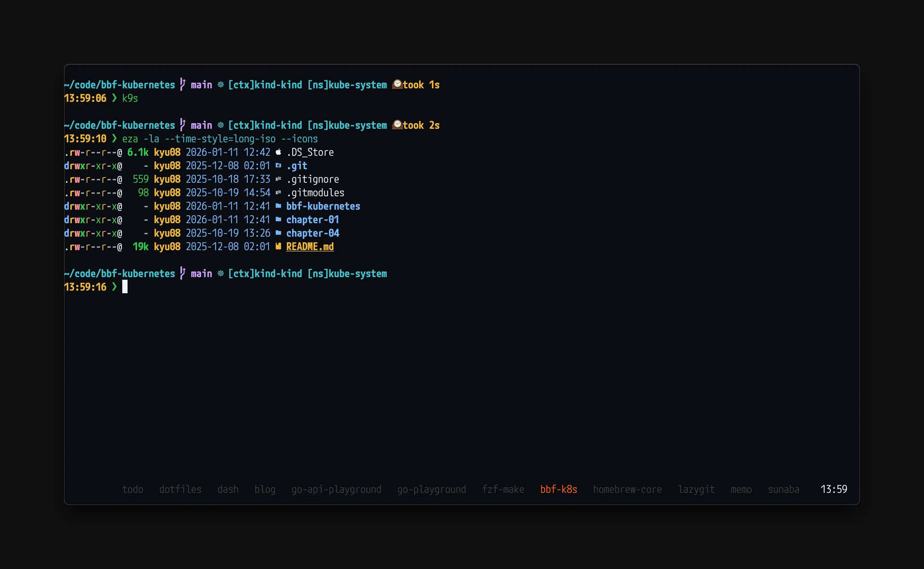Viewport: 924px width, 569px height.
Task: Select the active bbf-k8s tab
Action: coord(558,489)
